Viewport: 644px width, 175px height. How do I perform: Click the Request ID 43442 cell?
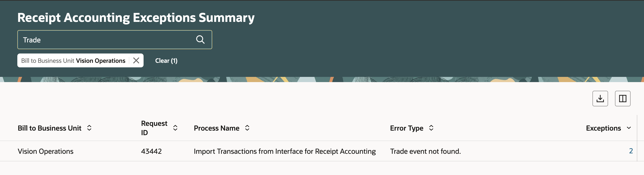[151, 151]
